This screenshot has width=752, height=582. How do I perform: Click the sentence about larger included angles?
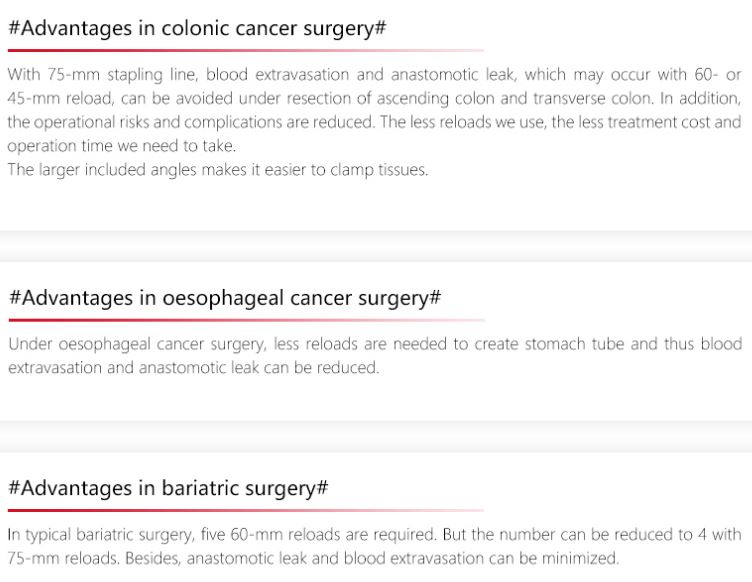218,170
